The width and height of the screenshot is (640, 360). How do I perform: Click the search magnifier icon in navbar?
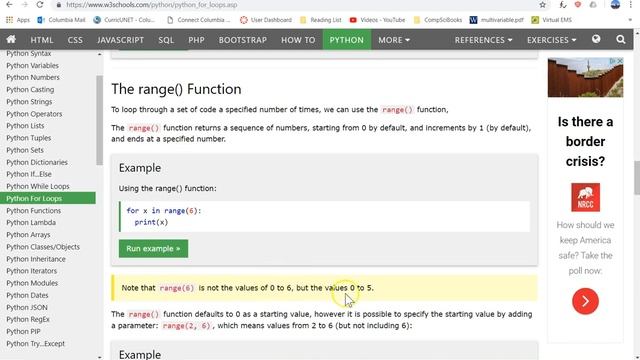[x=621, y=40]
